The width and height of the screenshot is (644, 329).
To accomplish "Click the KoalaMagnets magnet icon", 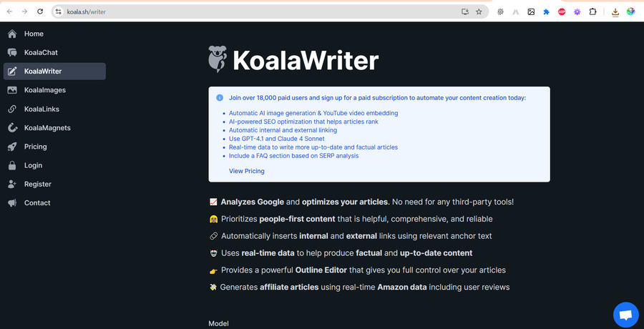I will (12, 128).
